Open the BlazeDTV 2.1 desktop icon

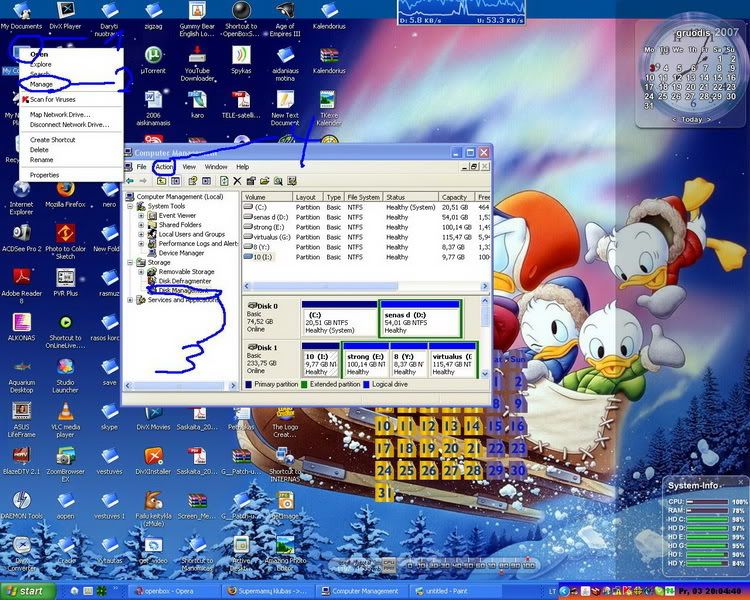click(x=22, y=461)
